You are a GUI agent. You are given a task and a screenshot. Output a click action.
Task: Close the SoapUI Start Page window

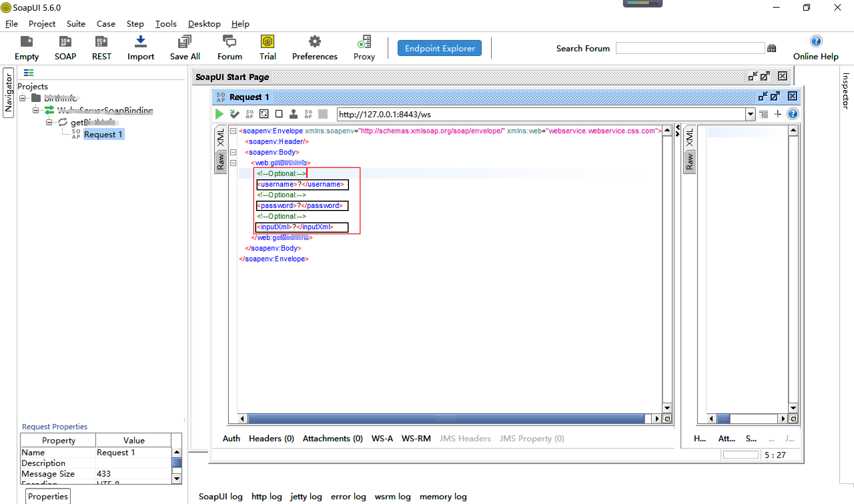tap(782, 76)
